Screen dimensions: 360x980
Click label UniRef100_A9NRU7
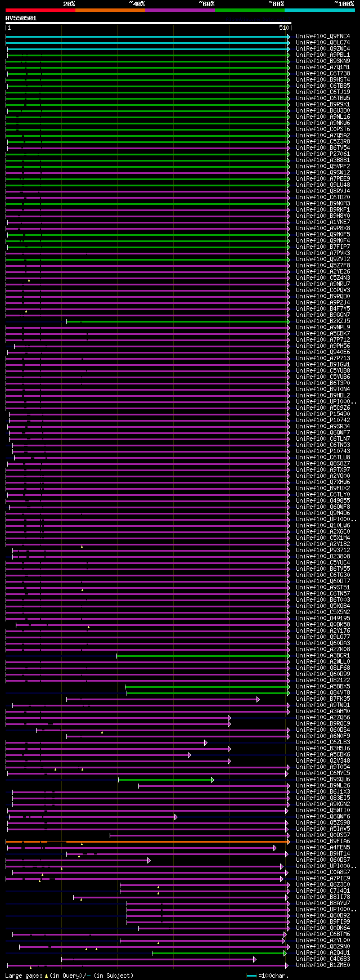click(x=323, y=284)
